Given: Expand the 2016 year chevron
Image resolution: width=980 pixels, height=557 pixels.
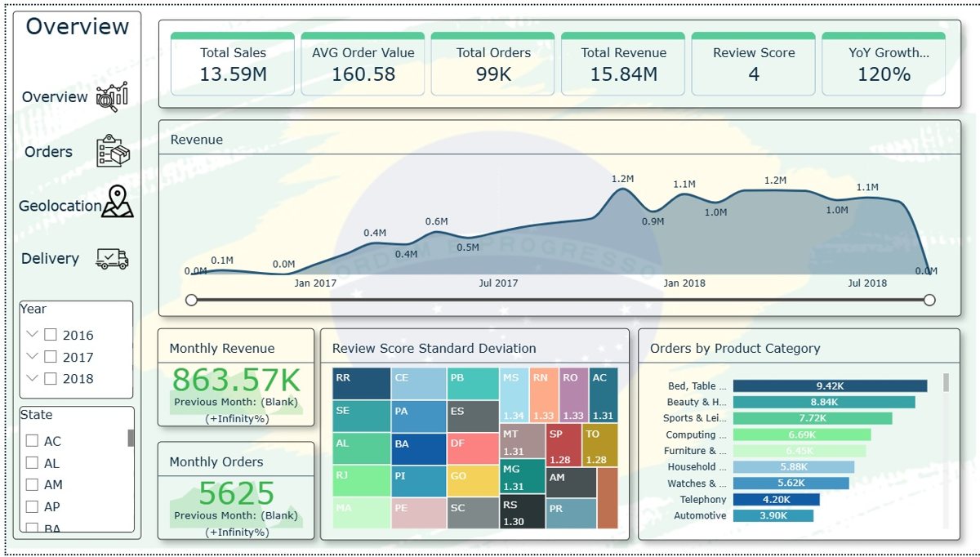Looking at the screenshot, I should pos(33,334).
